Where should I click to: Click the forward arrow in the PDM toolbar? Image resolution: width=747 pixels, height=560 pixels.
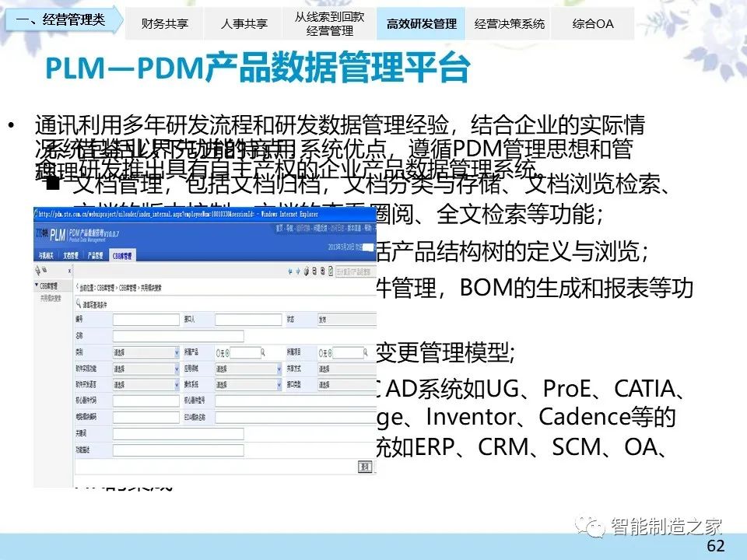tap(298, 271)
